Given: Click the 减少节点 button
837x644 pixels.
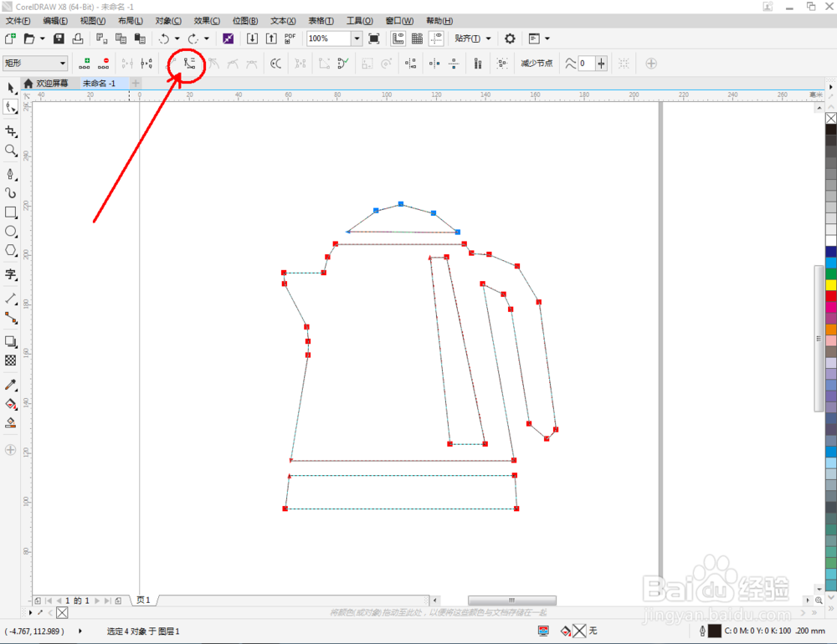Looking at the screenshot, I should [x=537, y=64].
